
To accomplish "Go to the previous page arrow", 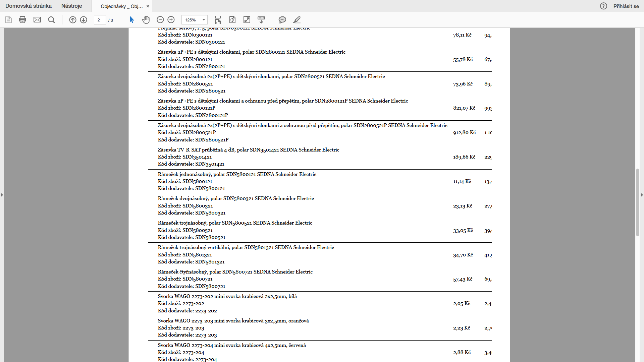I will click(x=73, y=20).
